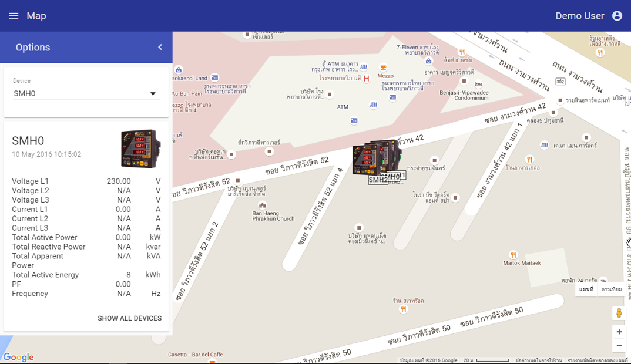Image resolution: width=631 pixels, height=364 pixels.
Task: Zoom out on the map
Action: [619, 346]
